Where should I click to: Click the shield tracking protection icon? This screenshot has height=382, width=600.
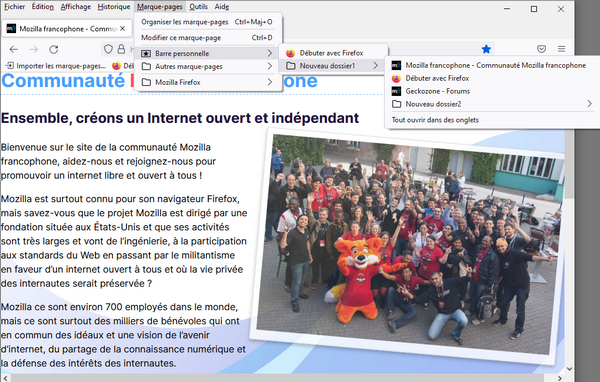click(x=108, y=49)
